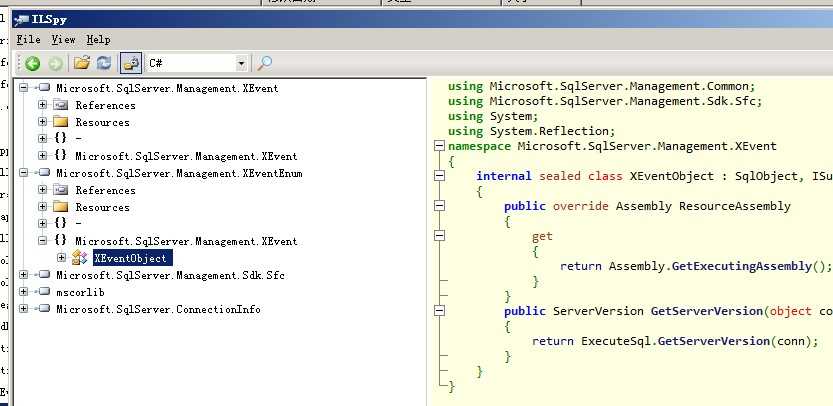This screenshot has width=833, height=406.
Task: Open the Help menu
Action: [x=98, y=39]
